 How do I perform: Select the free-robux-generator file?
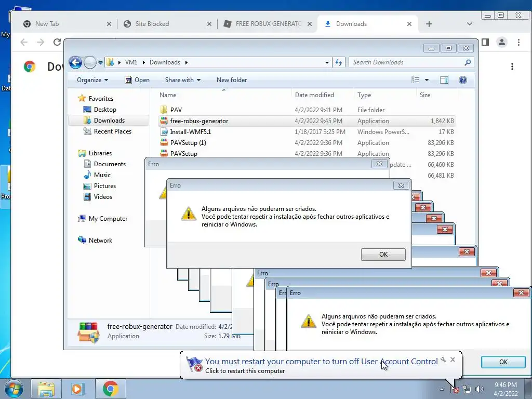click(x=307, y=121)
